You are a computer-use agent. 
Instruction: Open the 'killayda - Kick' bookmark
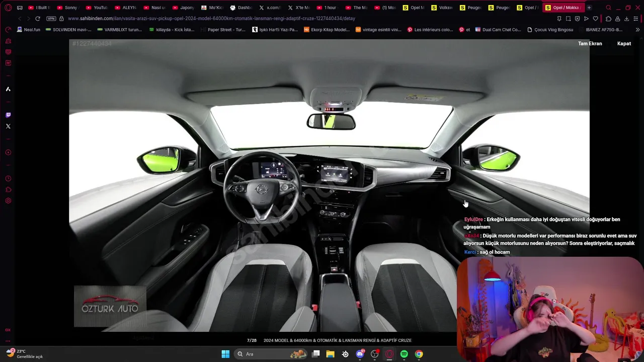[171, 30]
